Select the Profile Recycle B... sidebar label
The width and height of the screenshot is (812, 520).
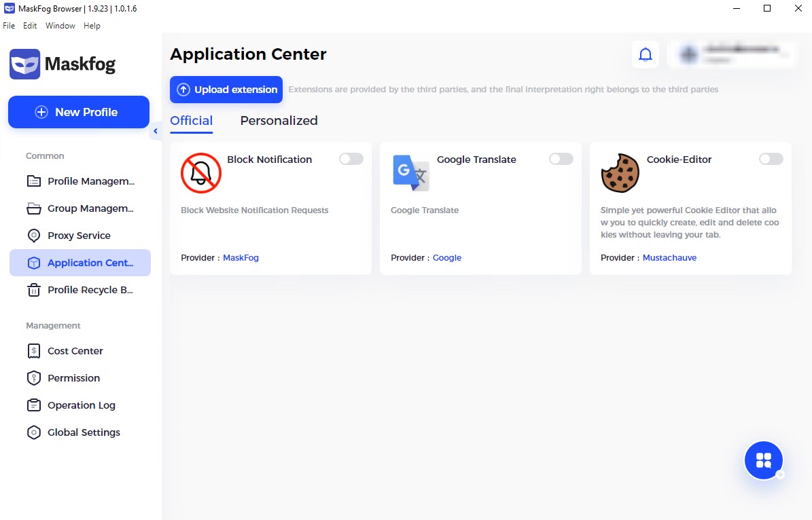(x=90, y=290)
